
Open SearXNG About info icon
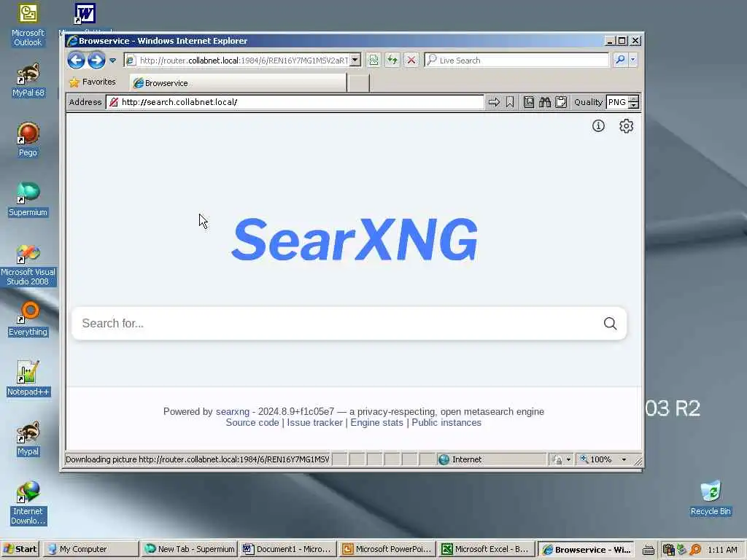(598, 125)
